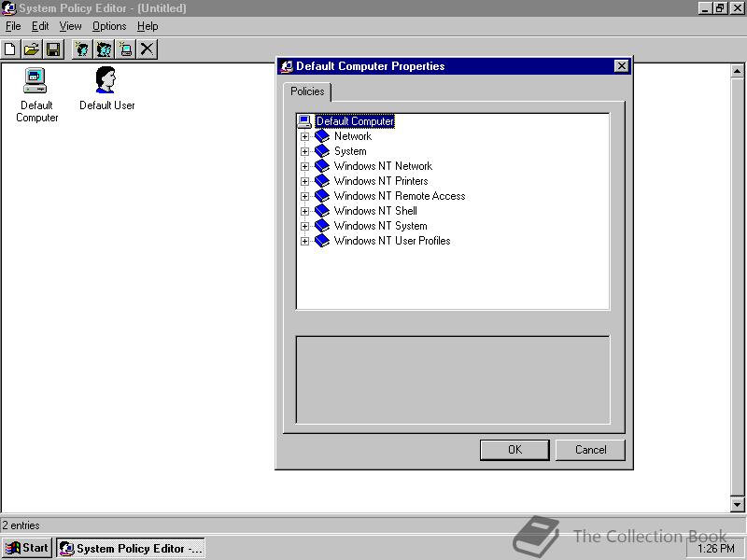Click the dialog title bar icon
Viewport: 747px width, 560px height.
[x=287, y=66]
